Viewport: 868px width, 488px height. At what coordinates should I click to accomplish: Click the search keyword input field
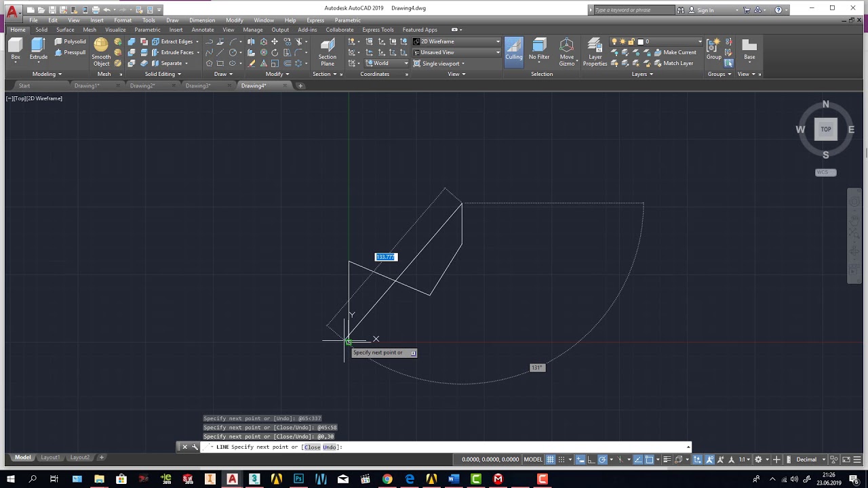pyautogui.click(x=634, y=10)
